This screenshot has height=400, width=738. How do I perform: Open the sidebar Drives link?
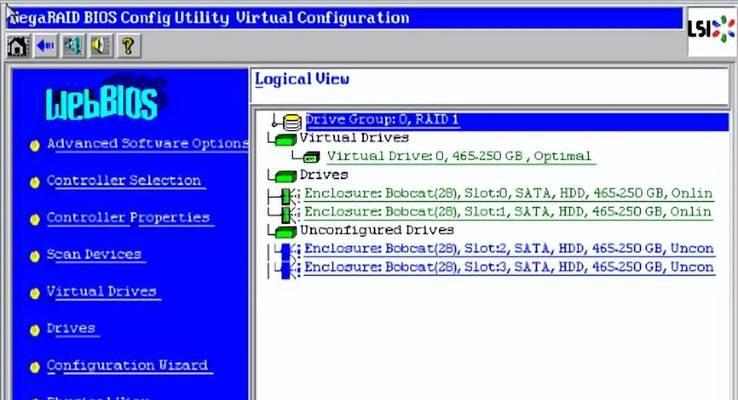click(71, 328)
